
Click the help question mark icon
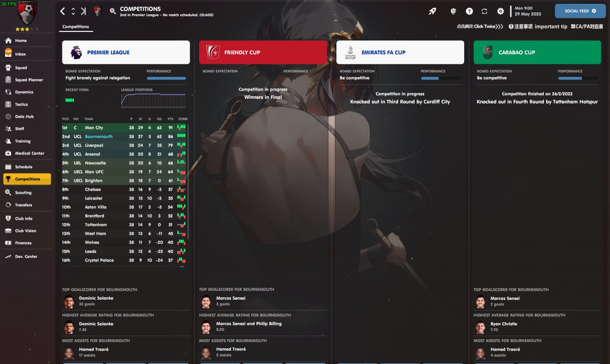point(469,11)
